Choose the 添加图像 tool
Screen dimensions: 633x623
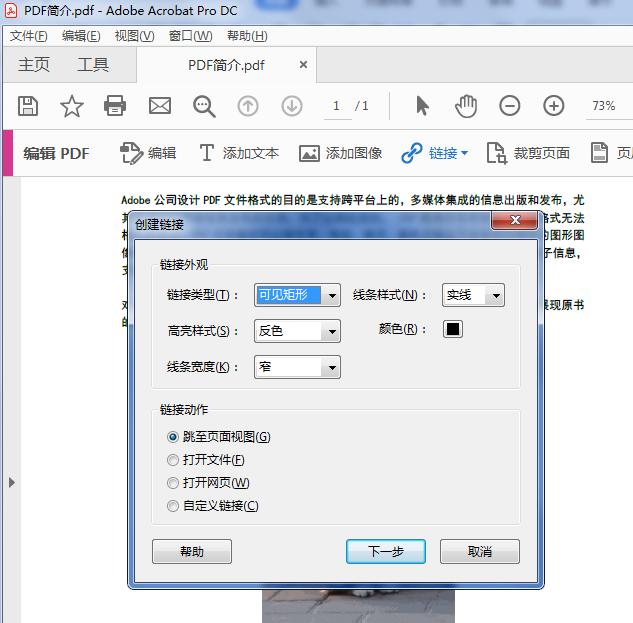pyautogui.click(x=340, y=153)
